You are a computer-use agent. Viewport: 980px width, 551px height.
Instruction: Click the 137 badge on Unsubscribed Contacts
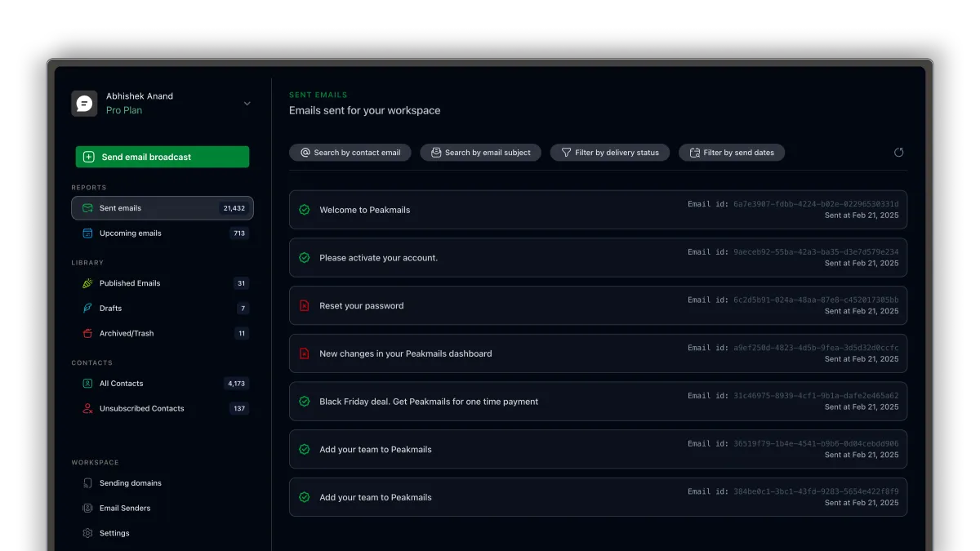(x=239, y=408)
